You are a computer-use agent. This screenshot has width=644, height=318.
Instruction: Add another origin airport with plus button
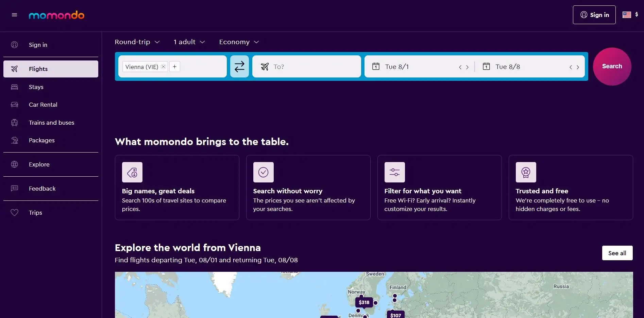pos(174,67)
